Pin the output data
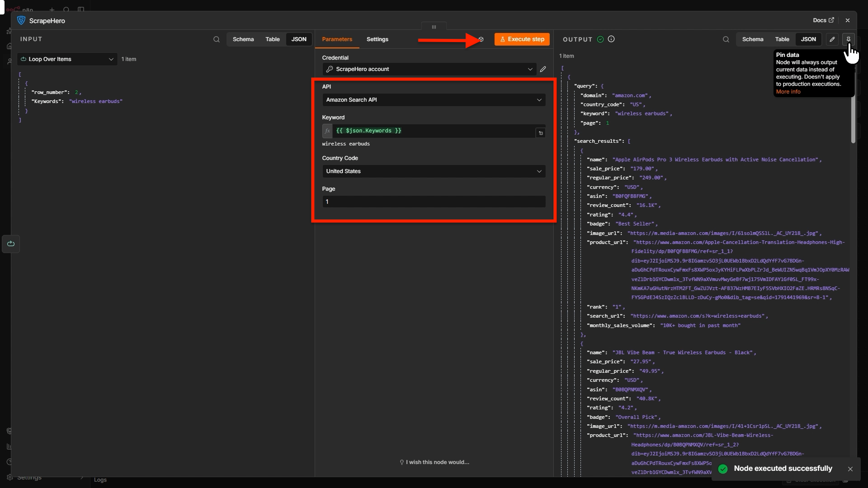This screenshot has height=488, width=868. point(849,39)
